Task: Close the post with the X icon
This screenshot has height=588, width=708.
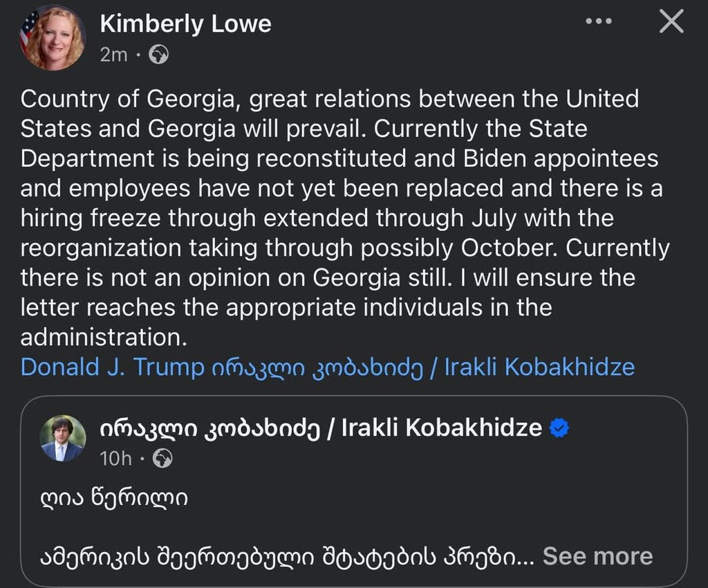Action: coord(671,22)
